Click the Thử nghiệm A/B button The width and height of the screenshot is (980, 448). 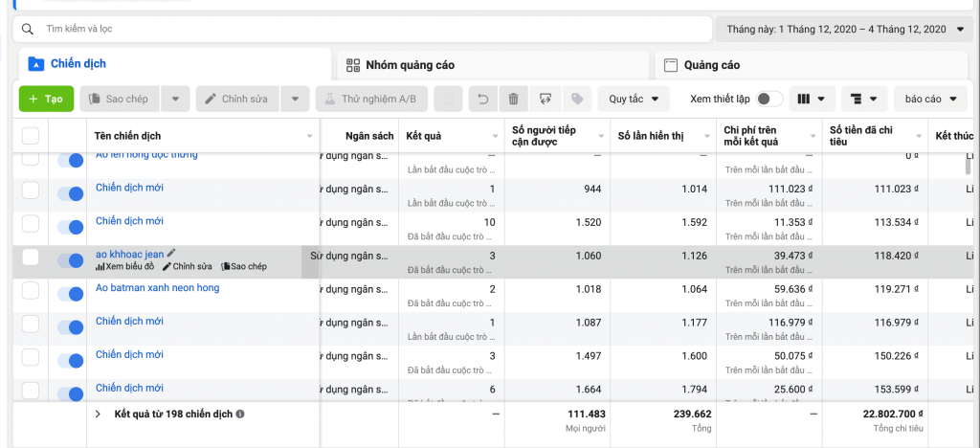click(371, 99)
